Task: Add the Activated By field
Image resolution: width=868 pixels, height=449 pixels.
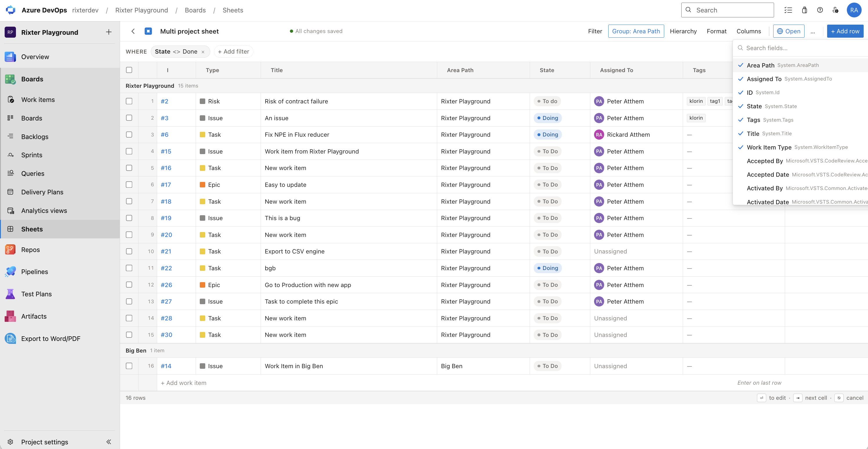Action: (800, 188)
